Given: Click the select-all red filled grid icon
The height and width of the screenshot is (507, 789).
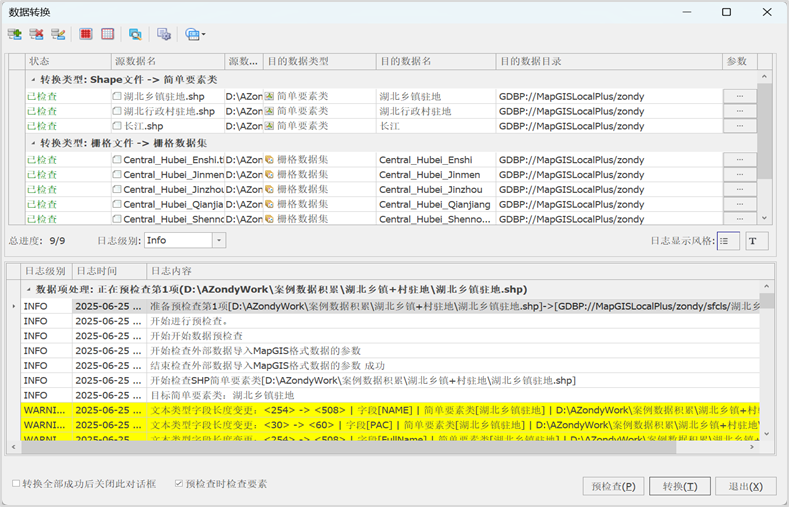Looking at the screenshot, I should point(86,34).
